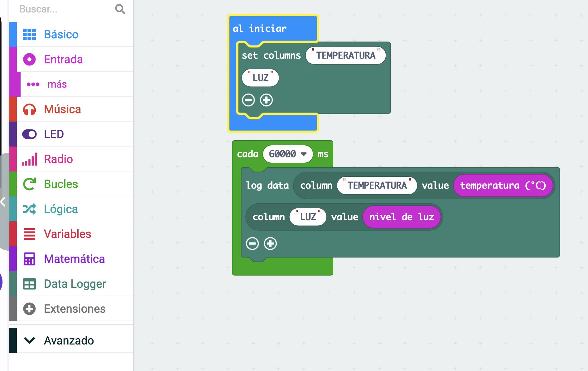588x371 pixels.
Task: Select the Lógica shuffle icon
Action: click(x=29, y=209)
